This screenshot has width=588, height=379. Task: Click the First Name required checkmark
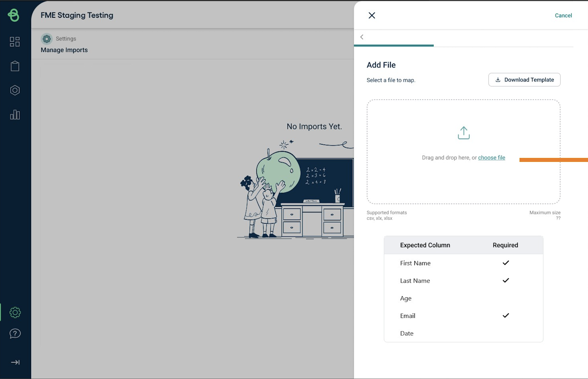[505, 263]
